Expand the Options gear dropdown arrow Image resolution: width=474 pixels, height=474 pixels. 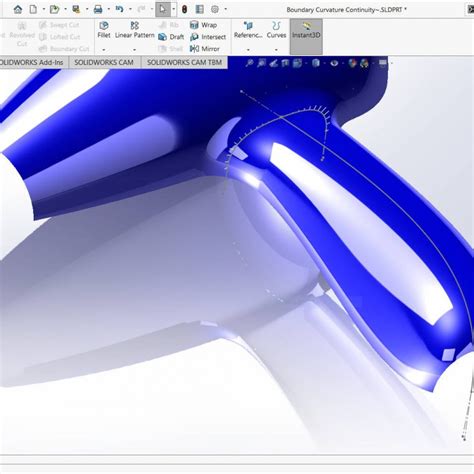point(226,9)
